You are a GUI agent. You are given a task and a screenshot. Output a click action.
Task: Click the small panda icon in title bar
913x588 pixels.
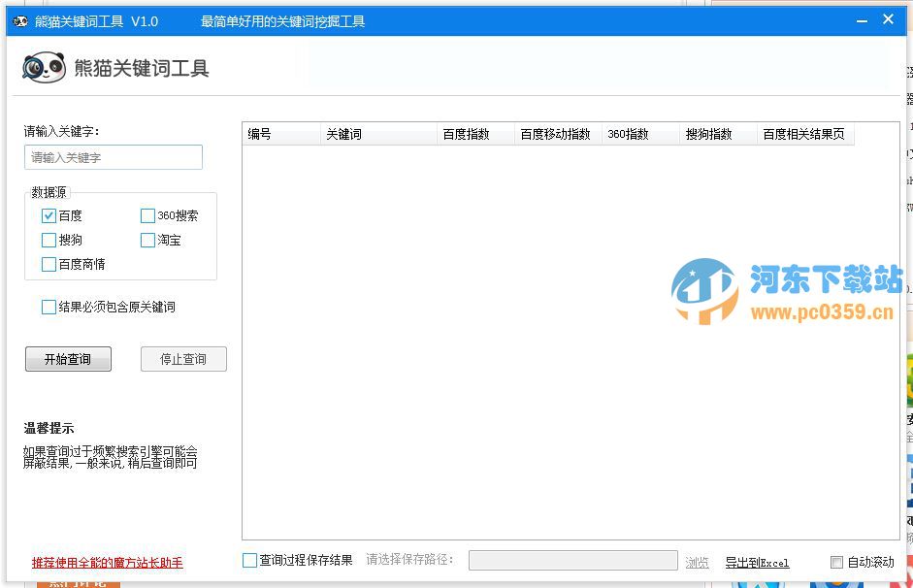pyautogui.click(x=20, y=20)
